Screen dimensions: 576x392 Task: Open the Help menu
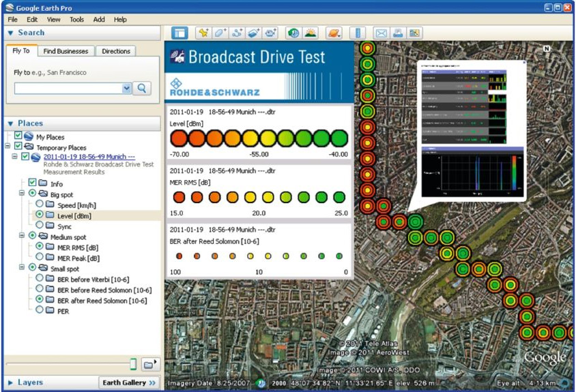tap(120, 20)
